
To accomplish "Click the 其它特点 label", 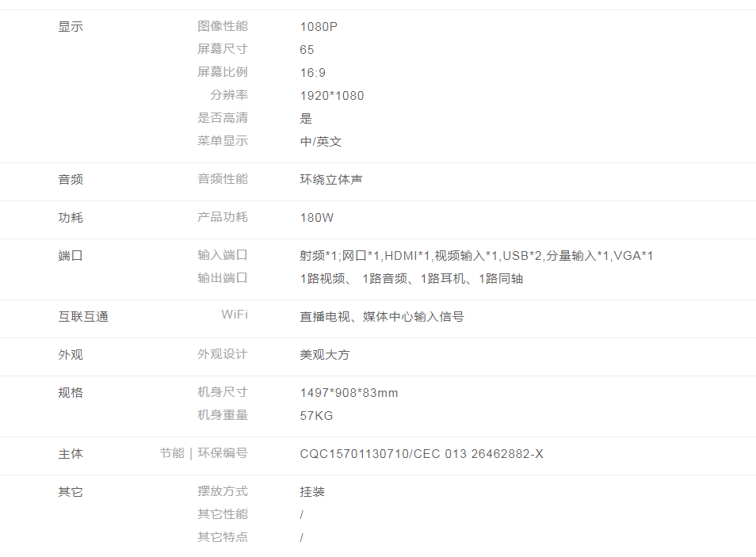I will click(x=222, y=537).
